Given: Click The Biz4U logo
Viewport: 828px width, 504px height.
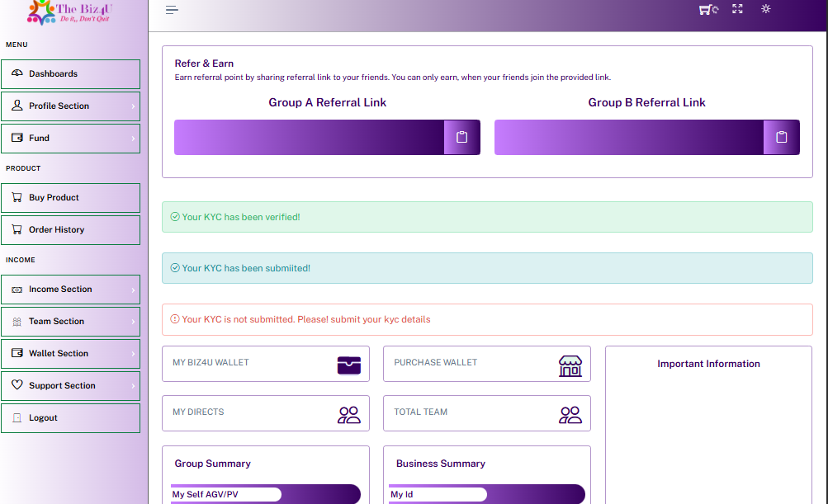Looking at the screenshot, I should [x=70, y=12].
